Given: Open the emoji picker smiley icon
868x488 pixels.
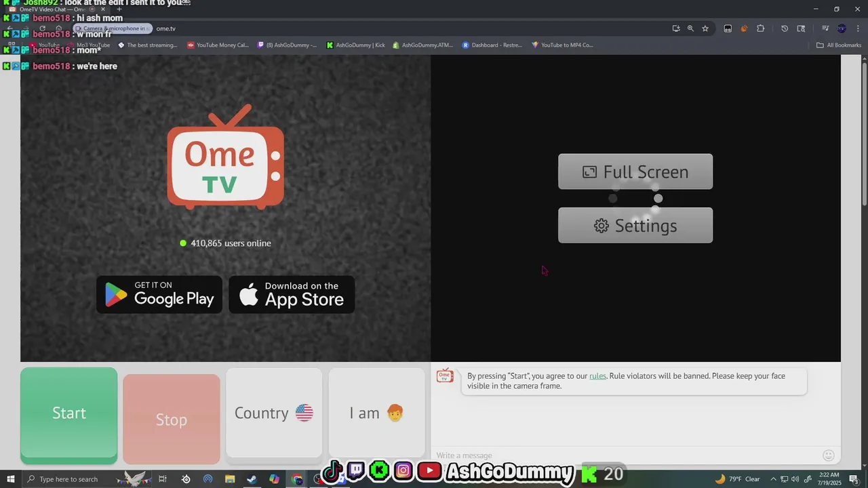Looking at the screenshot, I should coord(829,455).
